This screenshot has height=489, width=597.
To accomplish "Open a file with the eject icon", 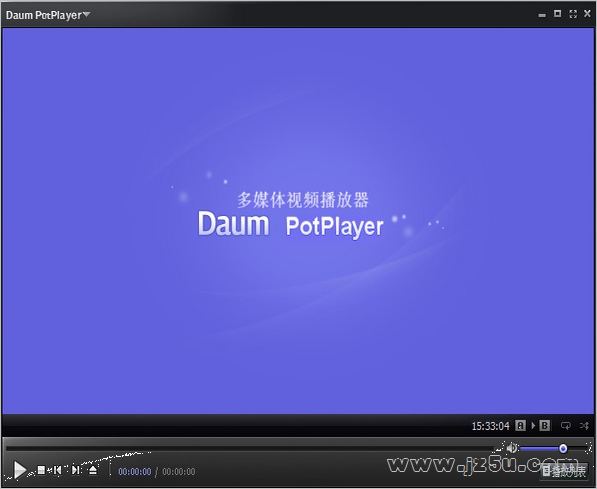I will [x=93, y=470].
